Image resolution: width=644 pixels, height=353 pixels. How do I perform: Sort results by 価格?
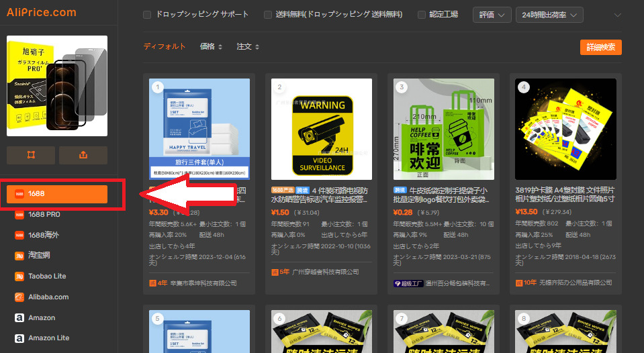(x=211, y=46)
